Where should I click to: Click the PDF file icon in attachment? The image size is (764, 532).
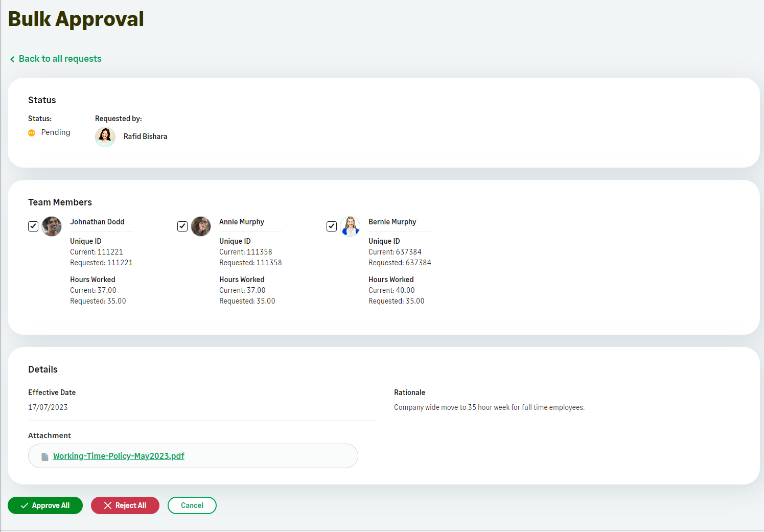pos(45,456)
